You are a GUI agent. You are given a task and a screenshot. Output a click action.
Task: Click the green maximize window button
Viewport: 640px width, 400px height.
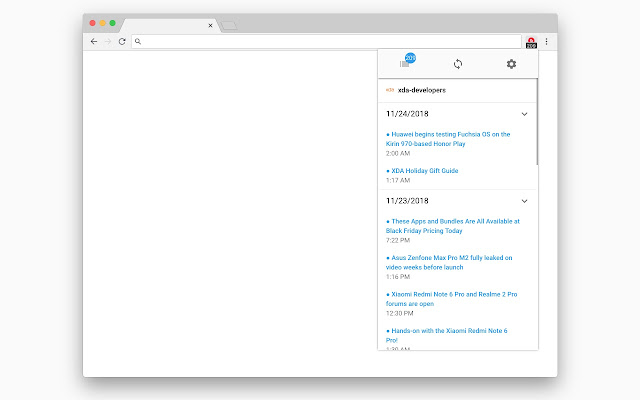(x=113, y=23)
